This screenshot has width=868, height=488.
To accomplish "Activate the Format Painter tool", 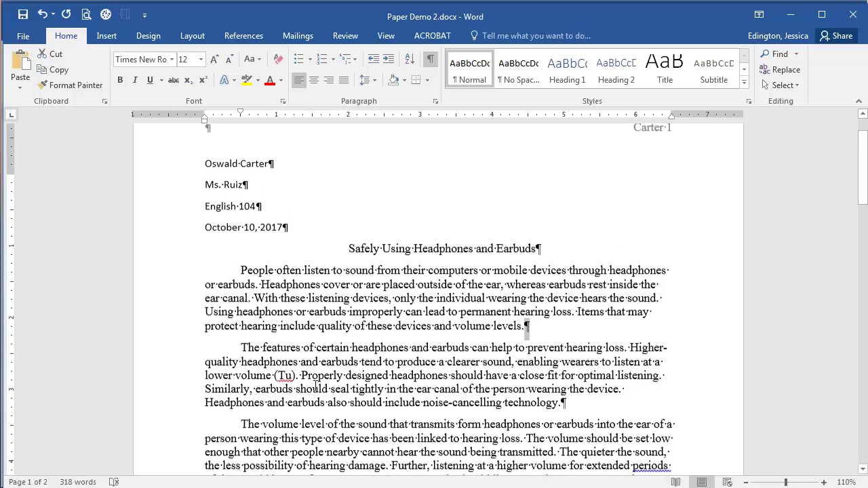I will click(70, 85).
